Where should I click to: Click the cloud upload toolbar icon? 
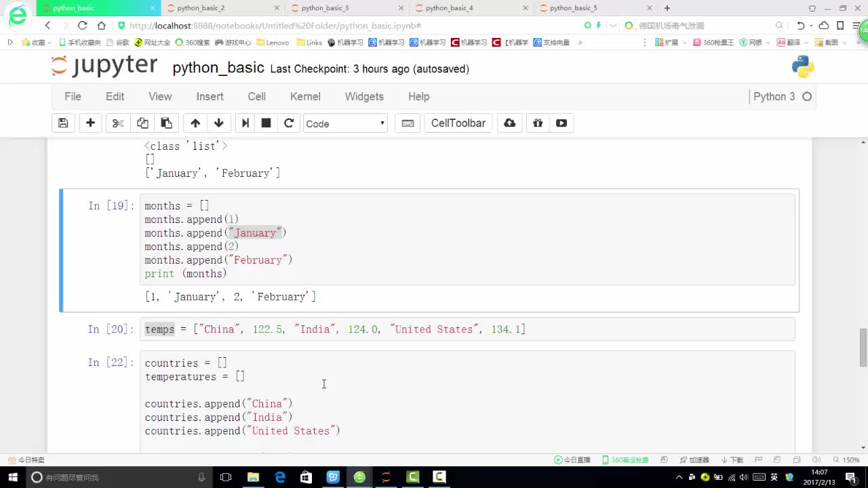tap(510, 123)
